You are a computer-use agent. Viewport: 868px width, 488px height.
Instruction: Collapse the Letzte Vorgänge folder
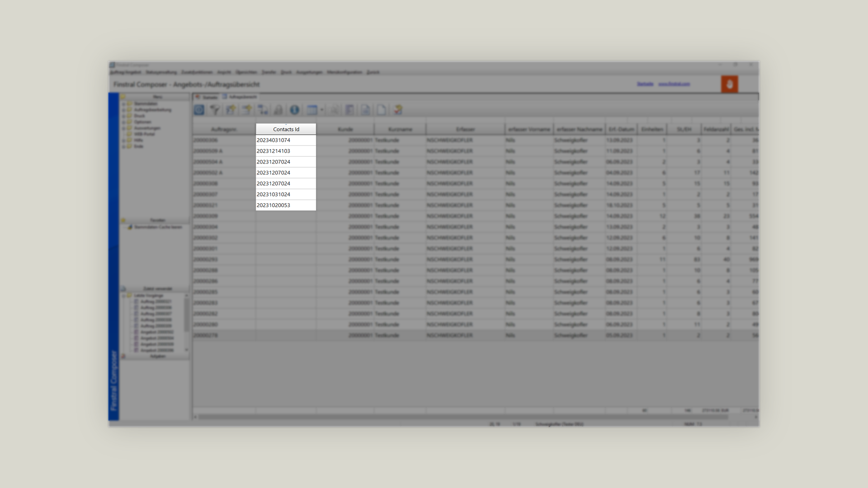[123, 296]
